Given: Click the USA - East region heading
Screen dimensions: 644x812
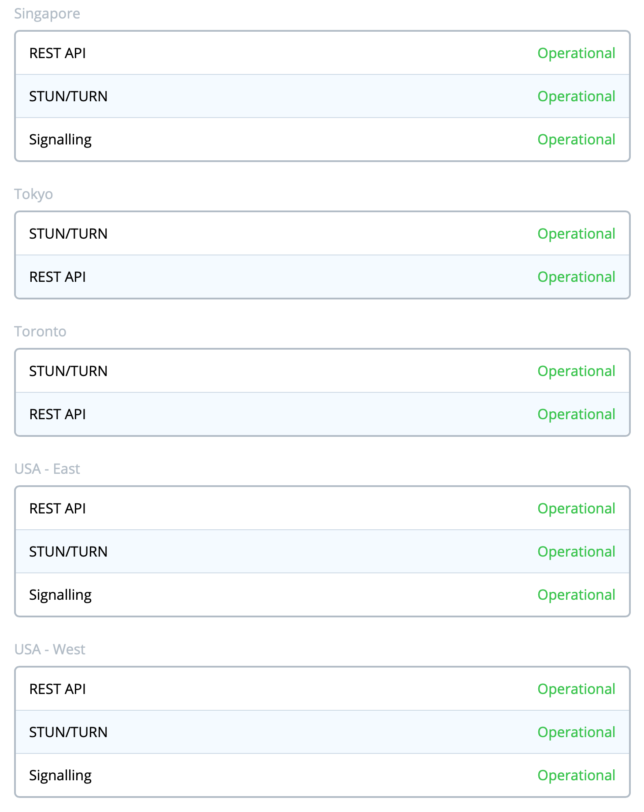Looking at the screenshot, I should coord(47,469).
